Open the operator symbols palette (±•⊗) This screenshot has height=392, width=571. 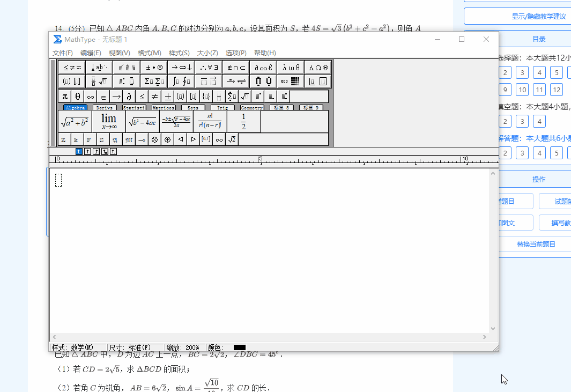[x=154, y=68]
